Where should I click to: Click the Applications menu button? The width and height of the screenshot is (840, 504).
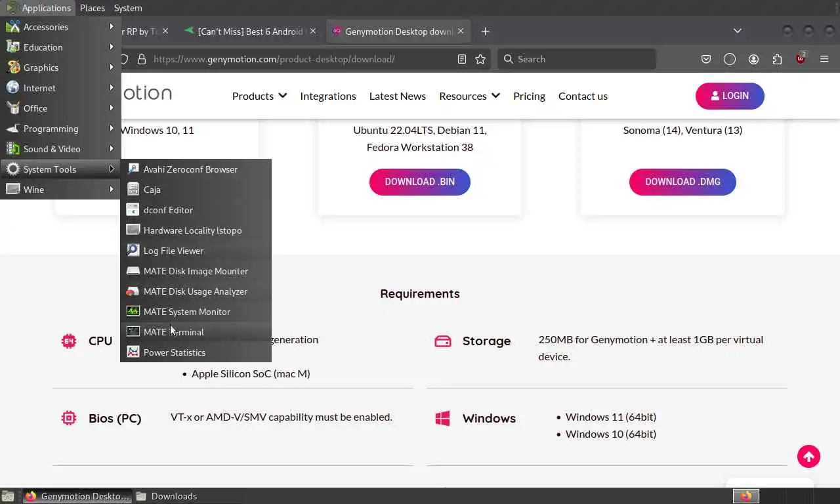pos(38,8)
